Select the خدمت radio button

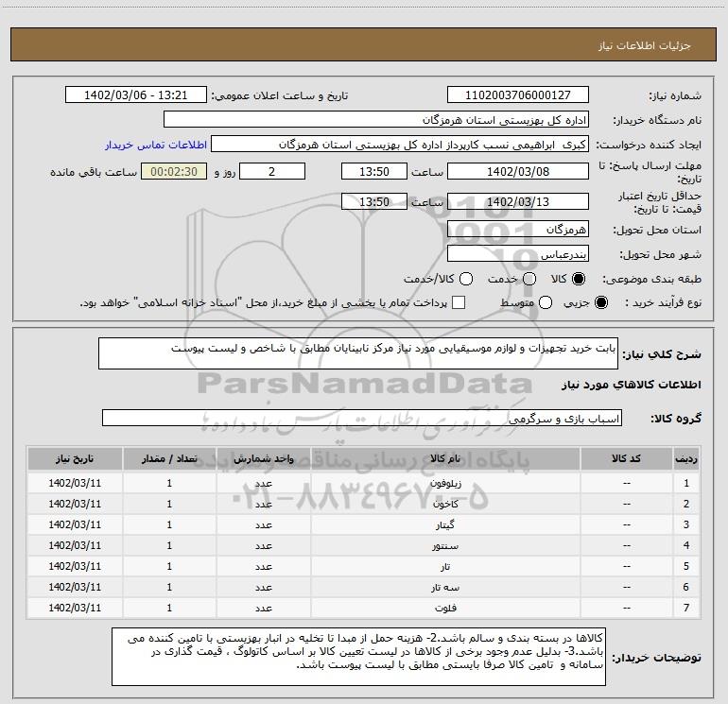pyautogui.click(x=529, y=279)
